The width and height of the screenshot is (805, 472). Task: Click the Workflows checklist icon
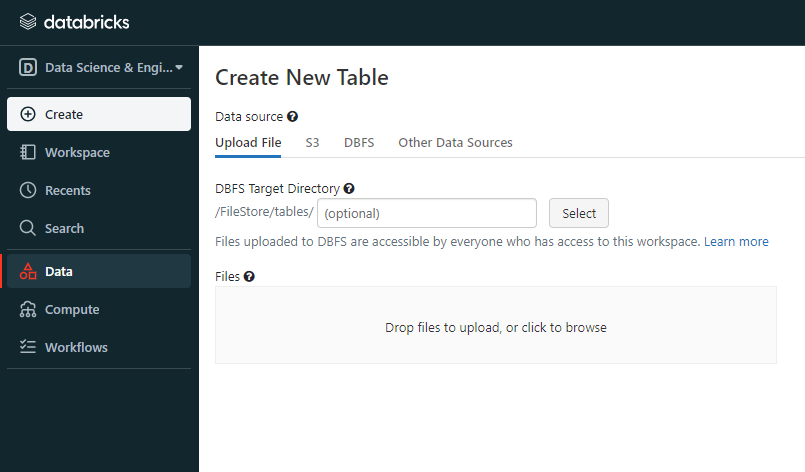point(28,347)
